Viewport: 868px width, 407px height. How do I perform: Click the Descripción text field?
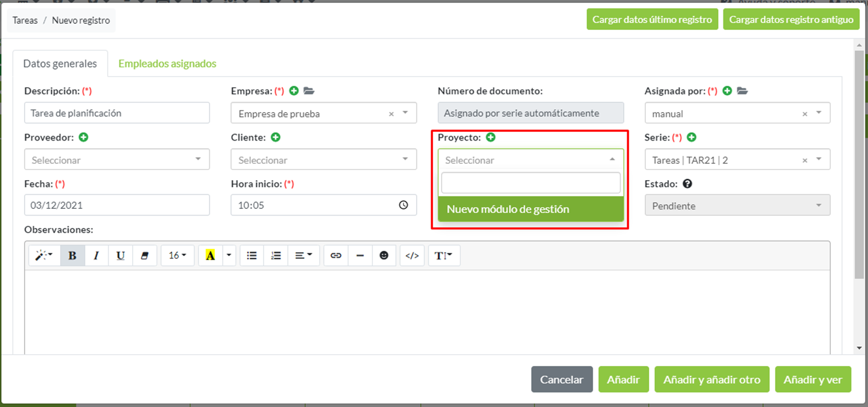117,113
